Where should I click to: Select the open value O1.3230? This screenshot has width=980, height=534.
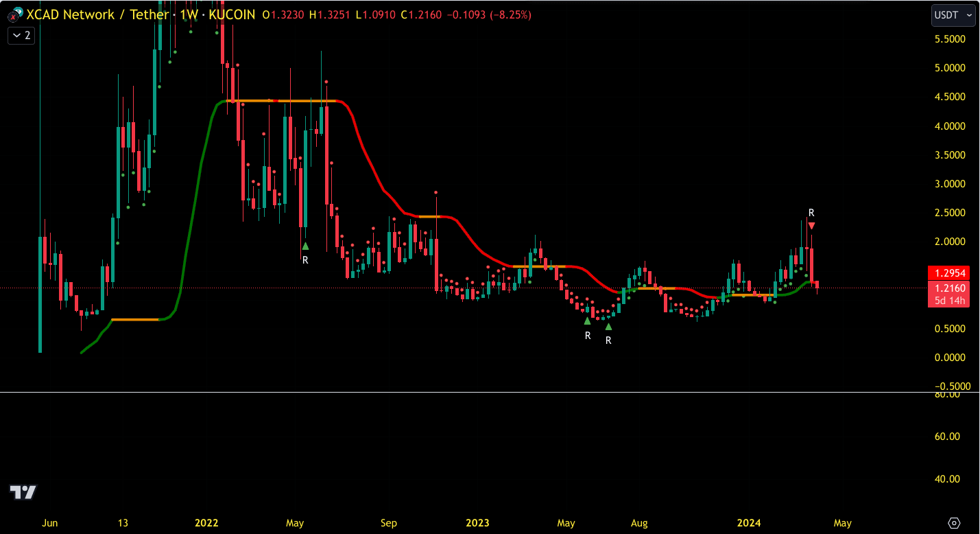coord(282,14)
